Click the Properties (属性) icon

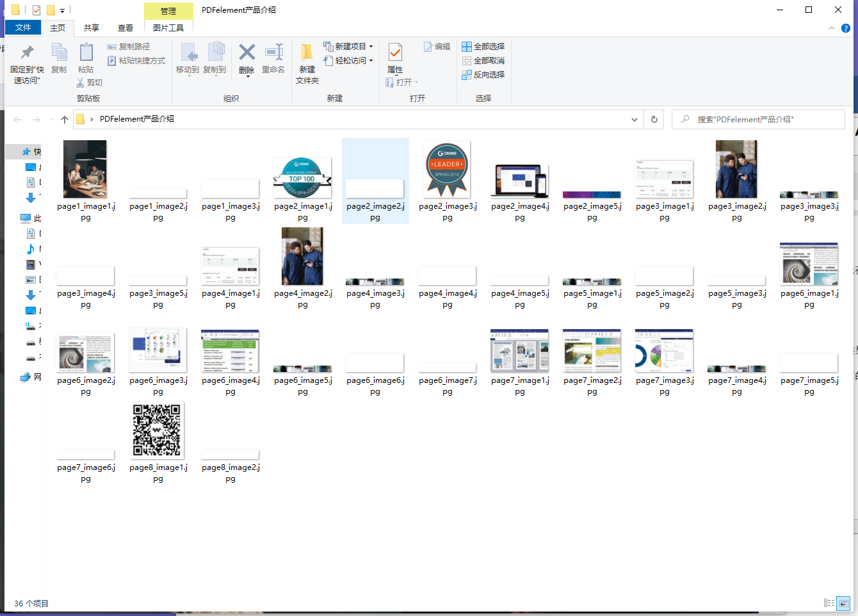coord(395,54)
